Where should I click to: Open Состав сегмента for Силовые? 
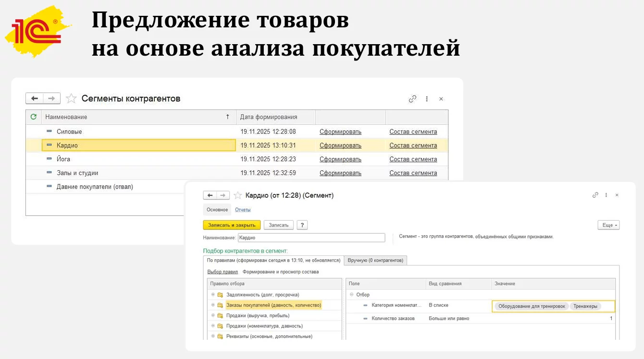click(413, 132)
